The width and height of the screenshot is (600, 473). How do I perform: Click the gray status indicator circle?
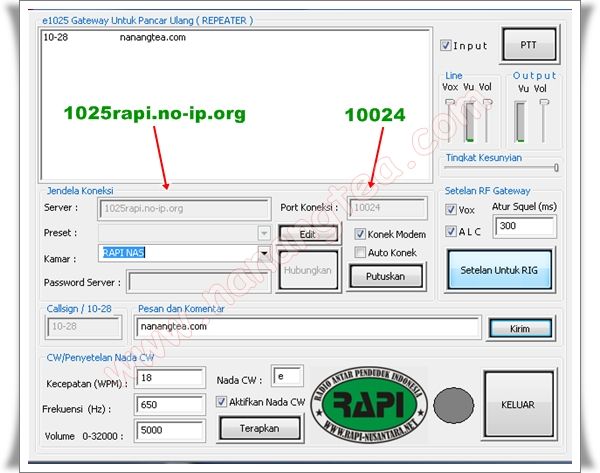click(453, 405)
